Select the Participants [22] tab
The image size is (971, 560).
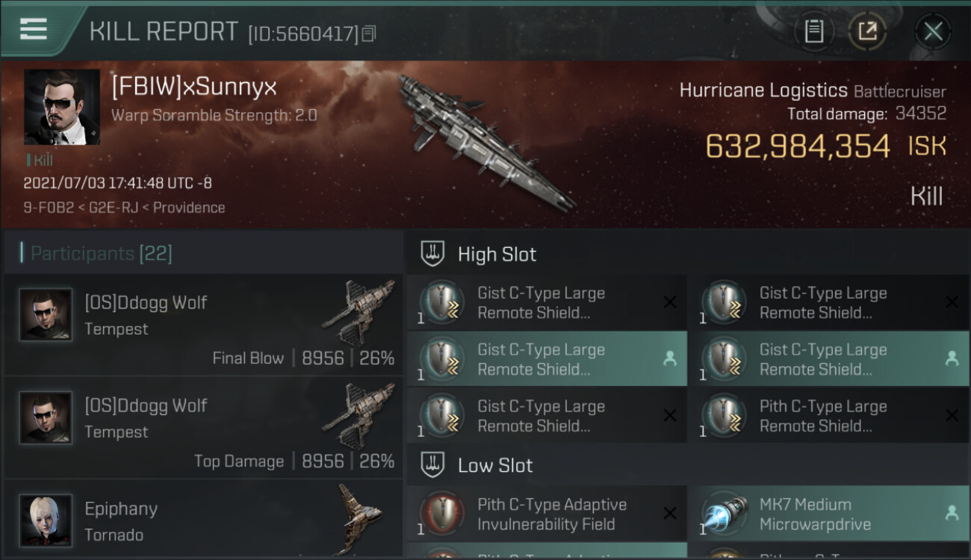click(x=97, y=253)
